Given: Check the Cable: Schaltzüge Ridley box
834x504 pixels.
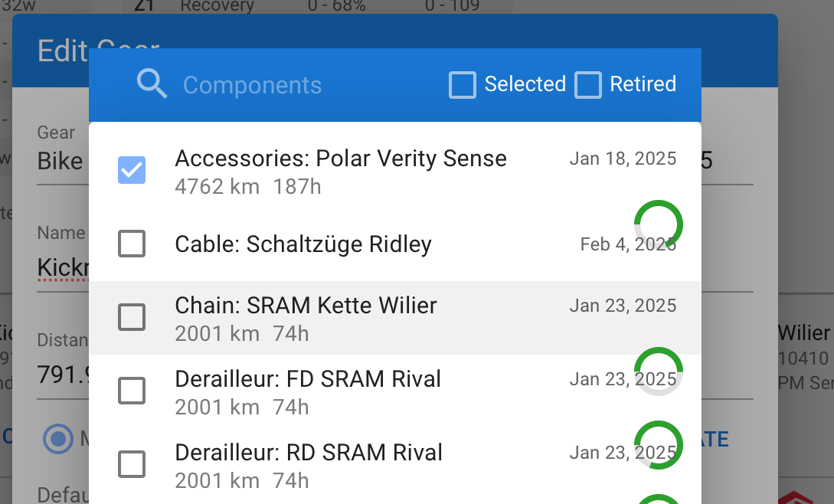Looking at the screenshot, I should click(x=132, y=244).
